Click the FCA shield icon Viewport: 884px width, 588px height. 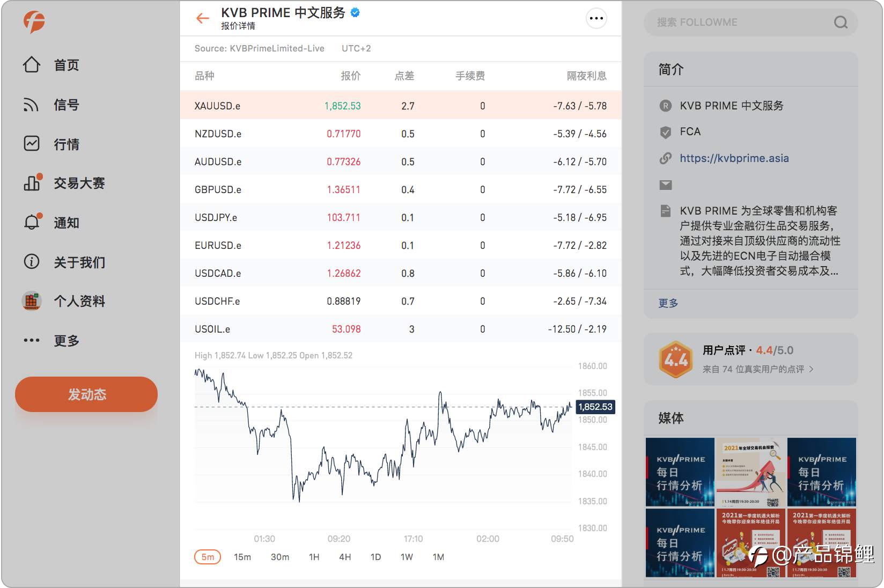pyautogui.click(x=666, y=132)
